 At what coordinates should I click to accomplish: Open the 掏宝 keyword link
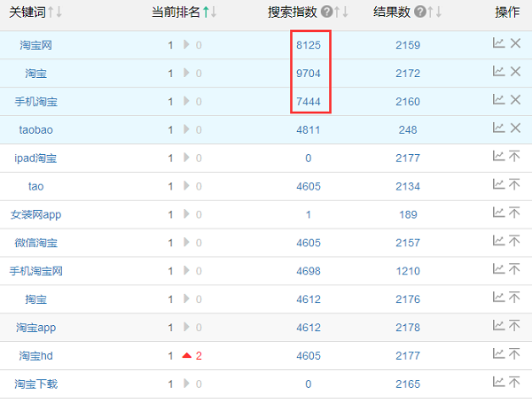pos(35,299)
